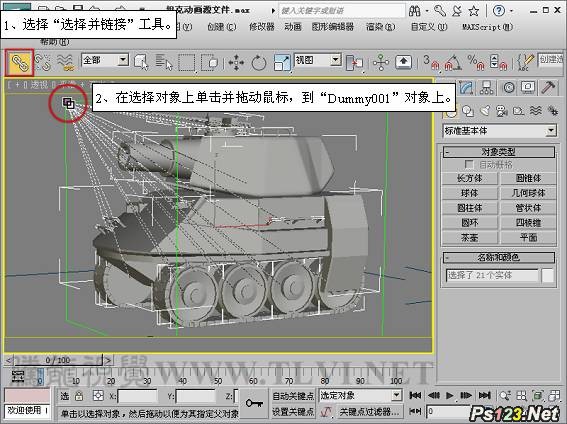Screen dimensions: 567x424
Task: Activate the Select and Scale tool
Action: [282, 63]
